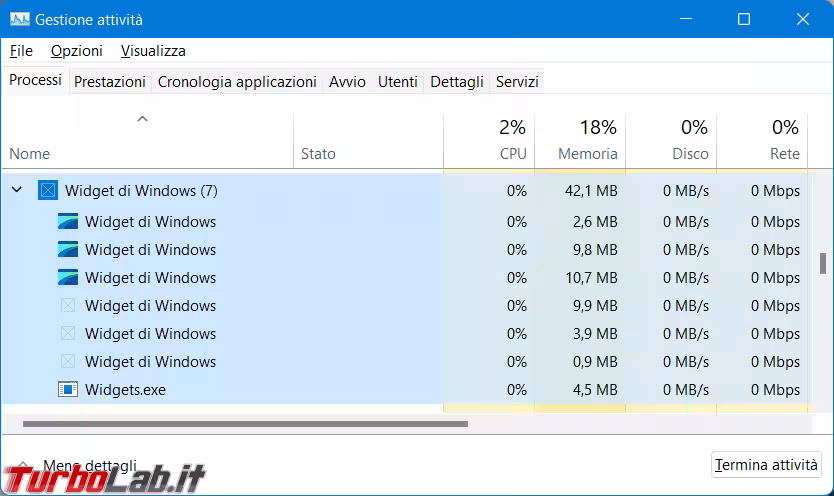834x496 pixels.
Task: Click the vertical scrollbar thumb
Action: coord(823,261)
